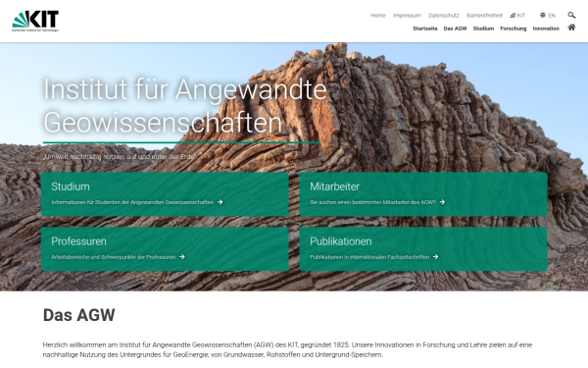
Task: Click the arrow in the Mitarbeiter card
Action: click(442, 202)
